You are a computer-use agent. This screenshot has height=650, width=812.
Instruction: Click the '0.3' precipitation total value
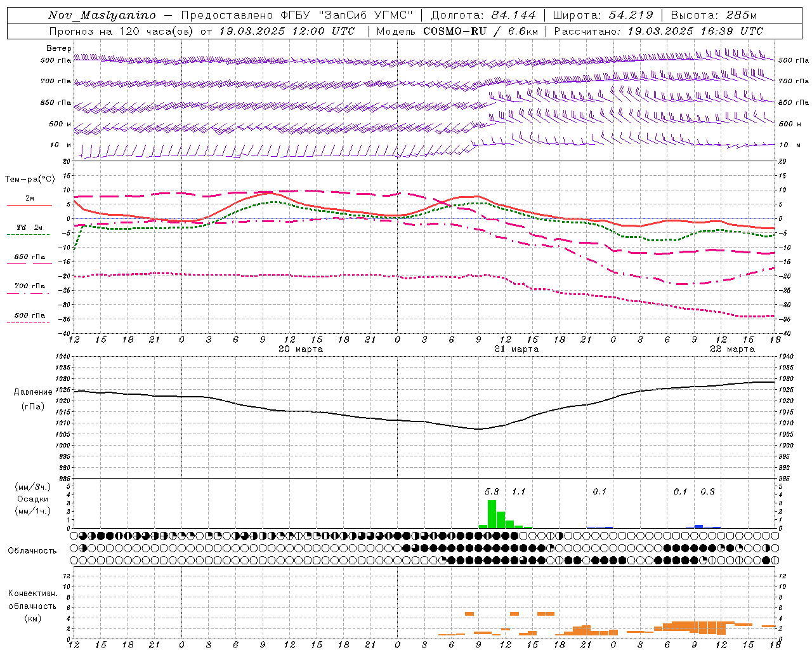click(x=707, y=491)
